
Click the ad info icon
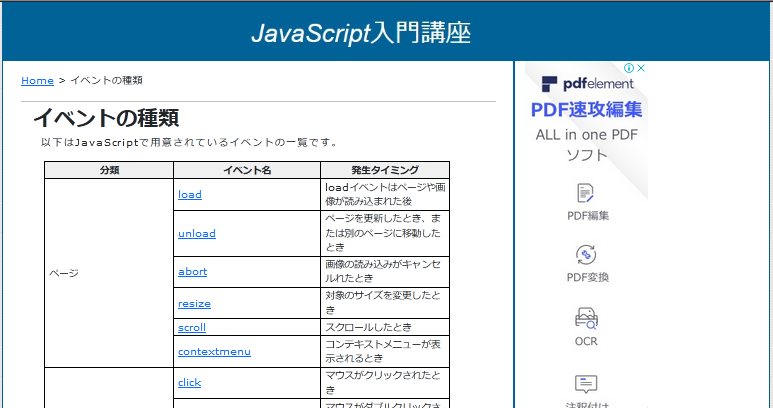[x=629, y=68]
